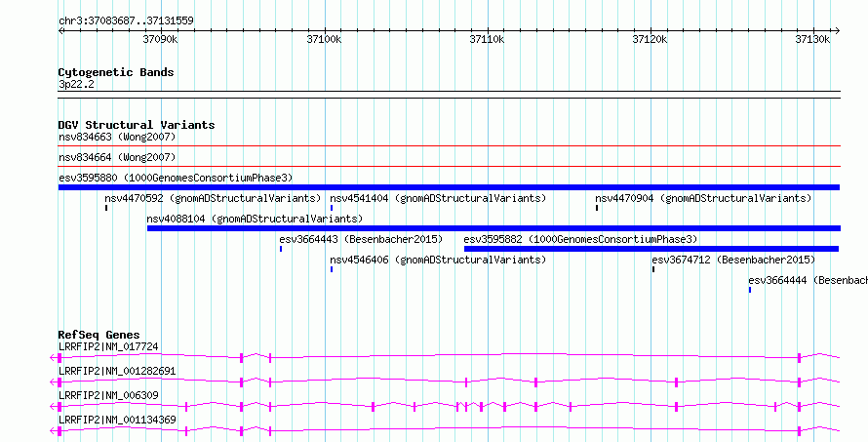
Task: Click the nsv834663 (Wong2007) variant label
Action: pos(117,137)
